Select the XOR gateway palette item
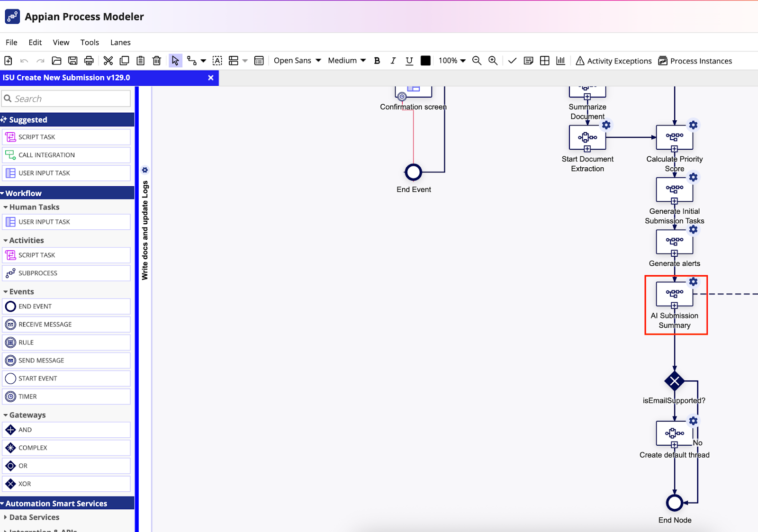 [66, 484]
